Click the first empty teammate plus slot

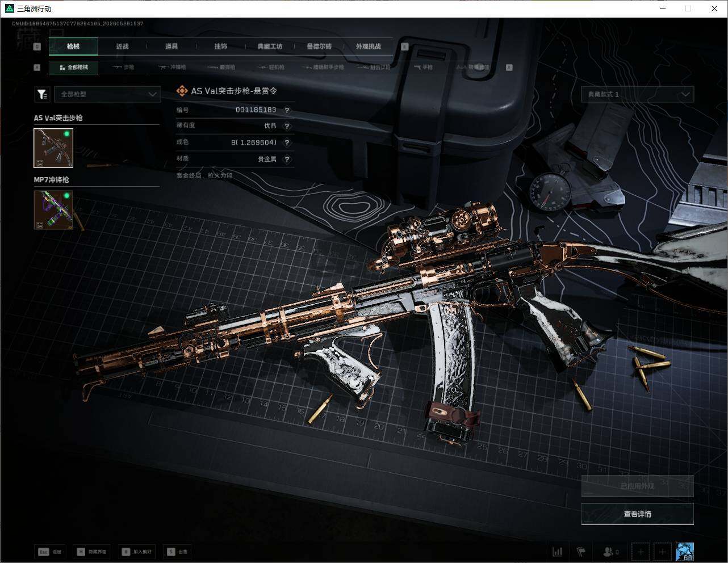[x=641, y=551]
